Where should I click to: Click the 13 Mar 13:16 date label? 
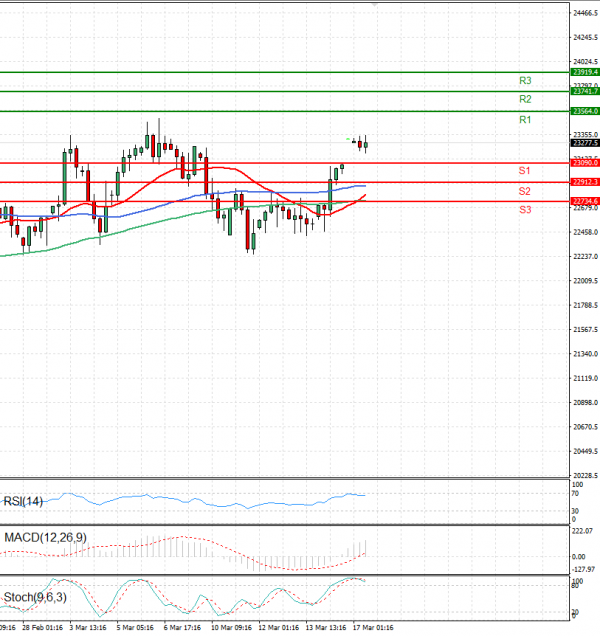pos(326,627)
